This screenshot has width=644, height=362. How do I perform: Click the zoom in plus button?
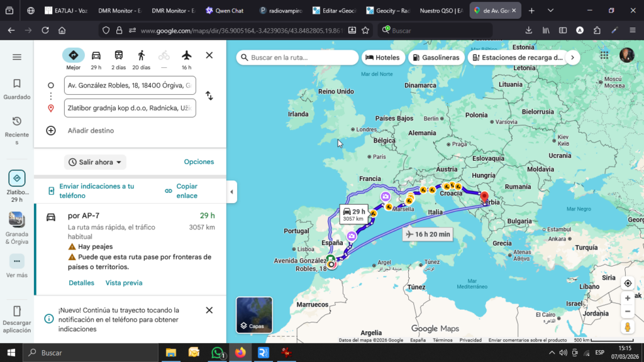[x=627, y=298]
